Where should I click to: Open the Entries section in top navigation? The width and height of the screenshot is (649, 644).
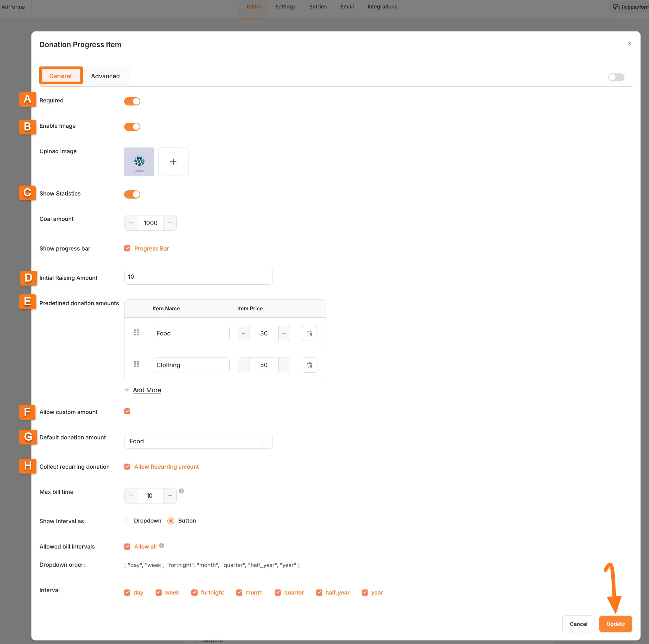click(x=318, y=6)
